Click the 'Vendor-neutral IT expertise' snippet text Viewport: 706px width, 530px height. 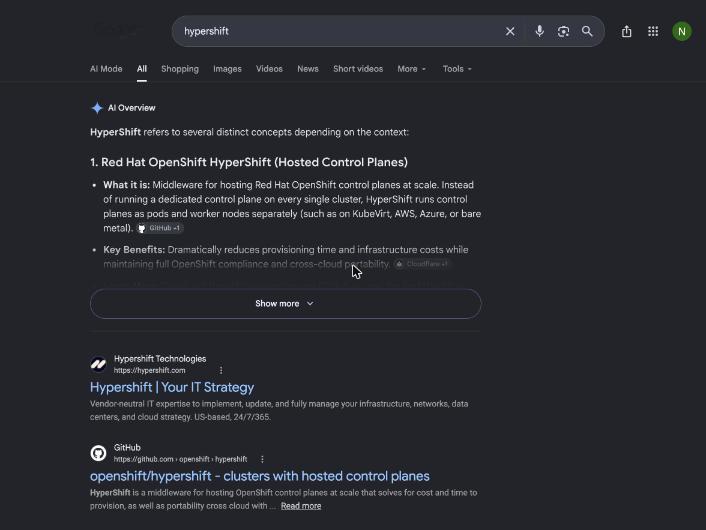point(279,410)
